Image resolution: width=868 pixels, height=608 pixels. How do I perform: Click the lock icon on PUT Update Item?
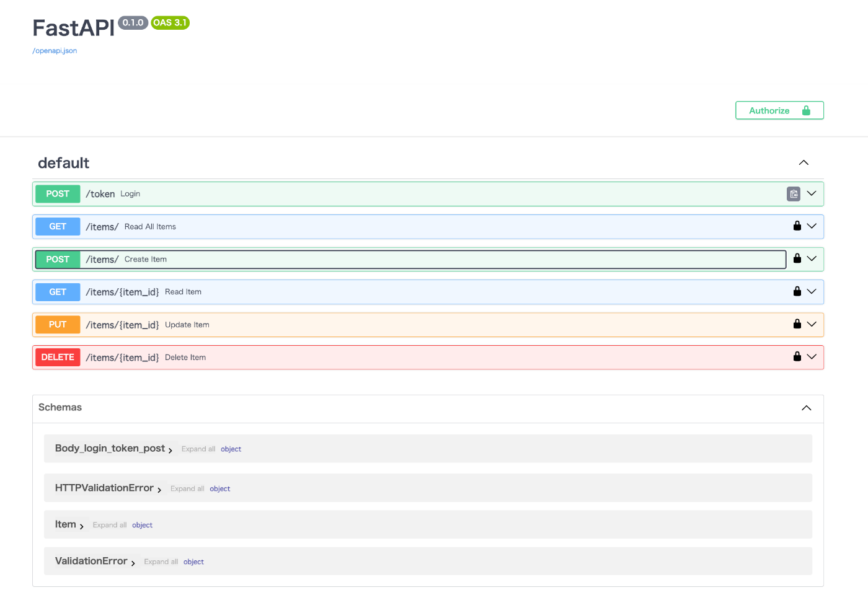coord(797,324)
